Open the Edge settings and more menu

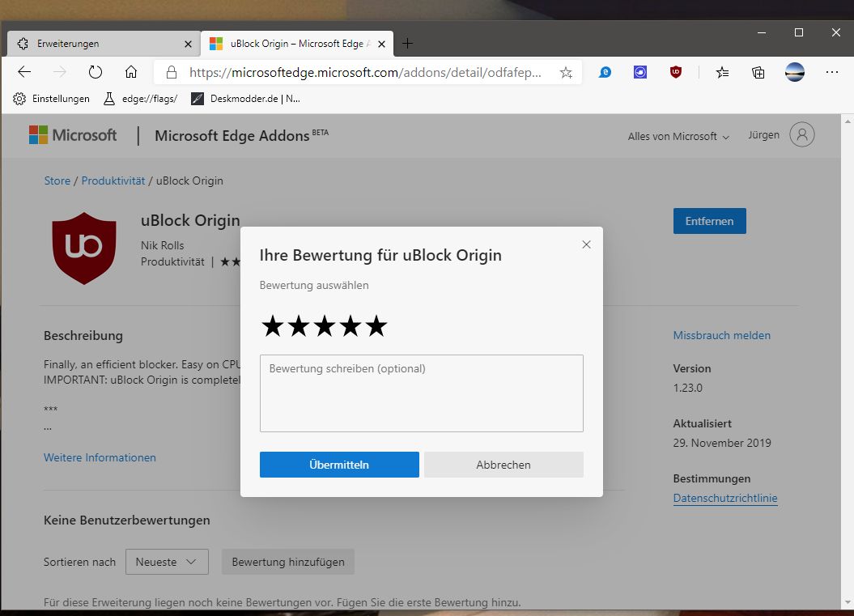click(x=831, y=72)
